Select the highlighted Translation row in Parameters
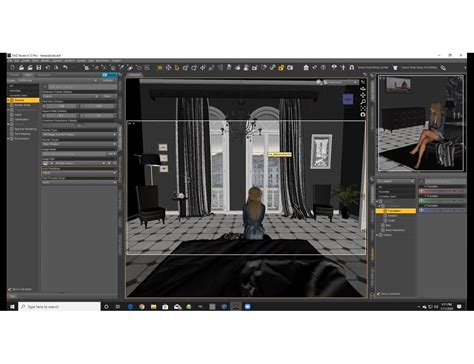This screenshot has height=364, width=474. pos(396,211)
